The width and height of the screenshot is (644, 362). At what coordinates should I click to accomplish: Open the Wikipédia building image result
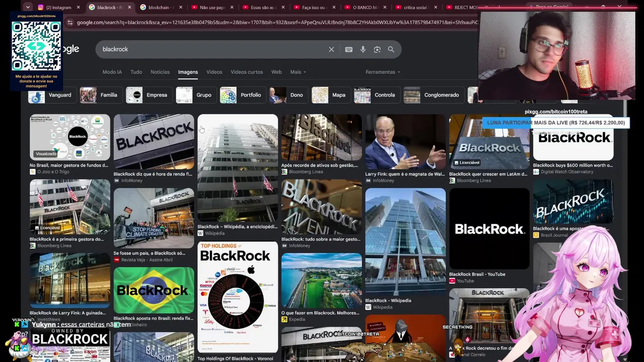click(237, 168)
